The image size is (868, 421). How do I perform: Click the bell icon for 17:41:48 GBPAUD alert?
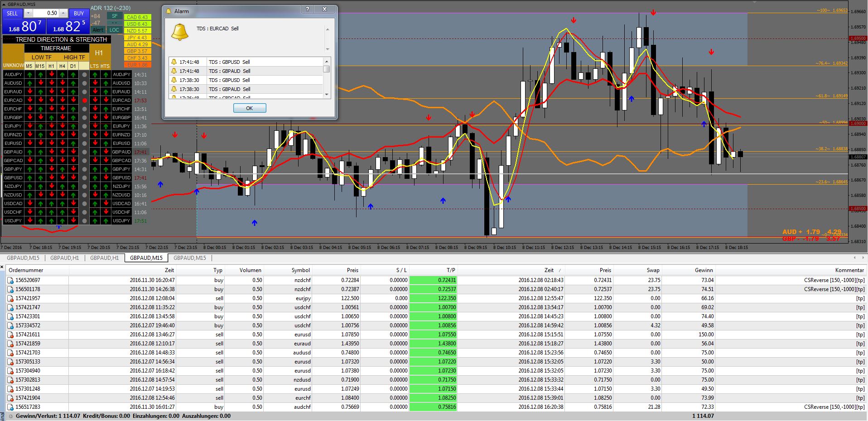point(174,71)
